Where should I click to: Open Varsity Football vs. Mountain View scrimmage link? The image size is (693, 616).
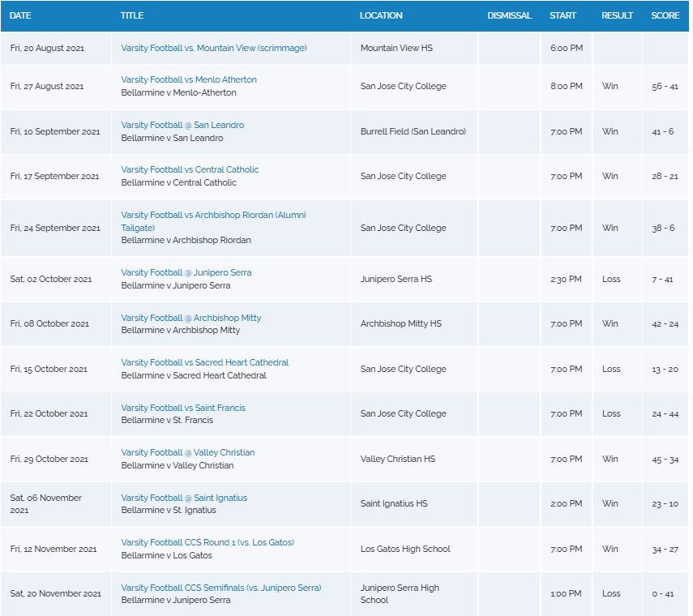214,48
